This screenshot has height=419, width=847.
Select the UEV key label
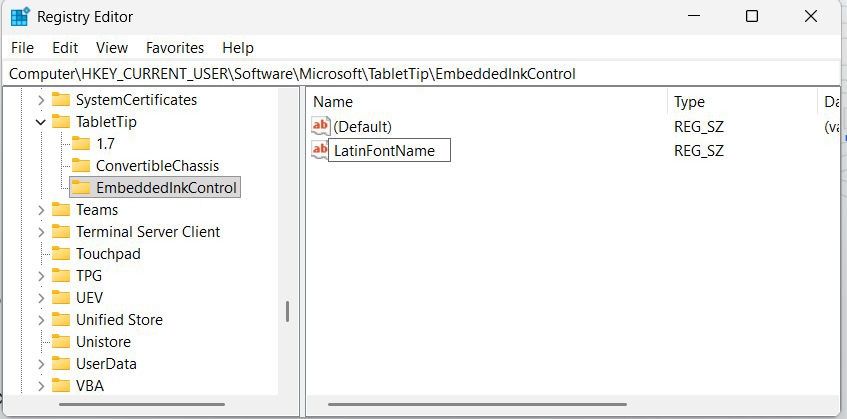90,298
